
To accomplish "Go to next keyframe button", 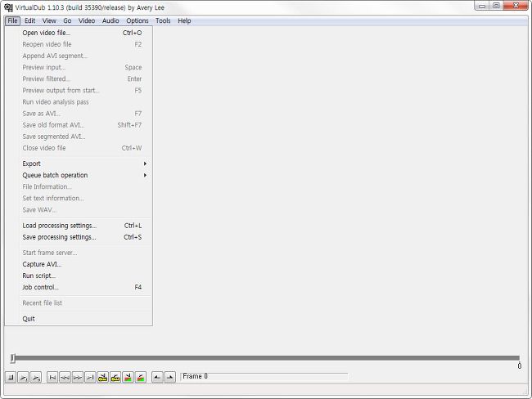I will (115, 377).
